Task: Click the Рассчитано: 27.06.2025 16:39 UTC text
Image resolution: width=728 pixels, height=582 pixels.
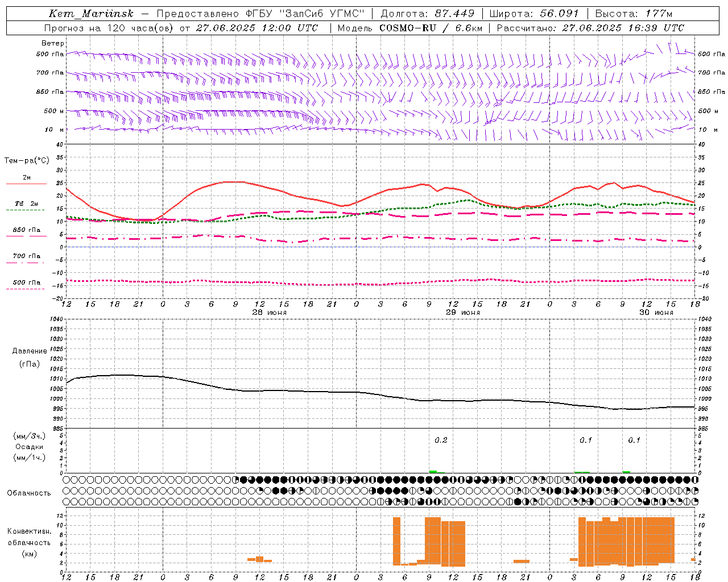Action: click(x=590, y=28)
